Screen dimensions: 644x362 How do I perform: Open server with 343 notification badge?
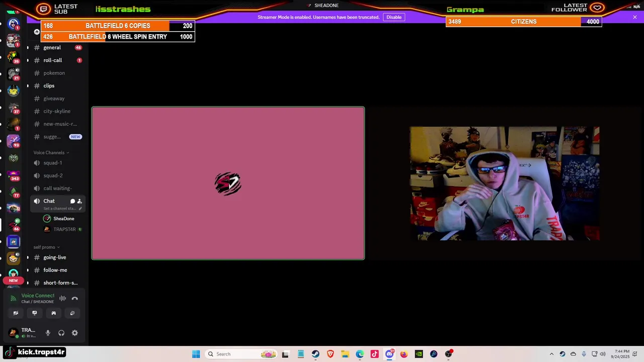point(14,175)
